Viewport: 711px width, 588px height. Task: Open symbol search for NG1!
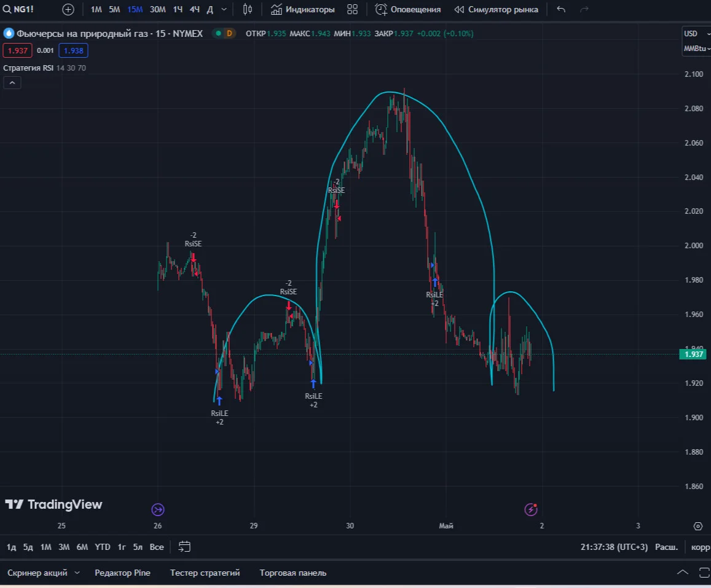coord(18,9)
